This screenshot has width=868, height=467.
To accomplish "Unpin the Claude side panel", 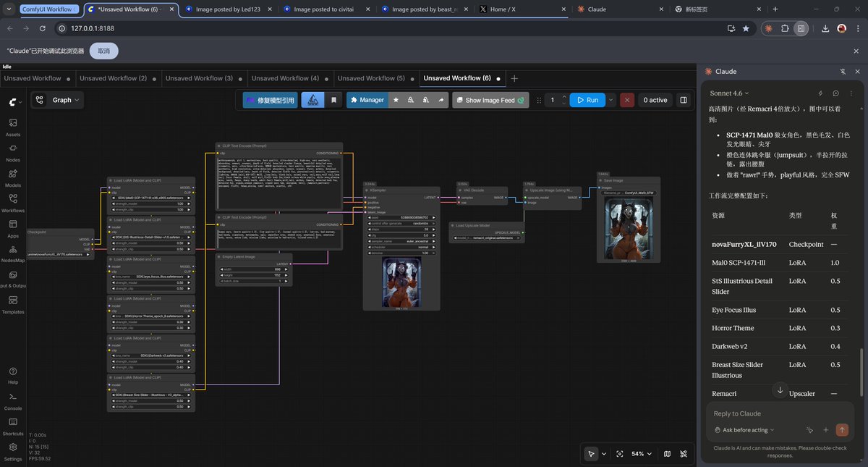I will 843,72.
